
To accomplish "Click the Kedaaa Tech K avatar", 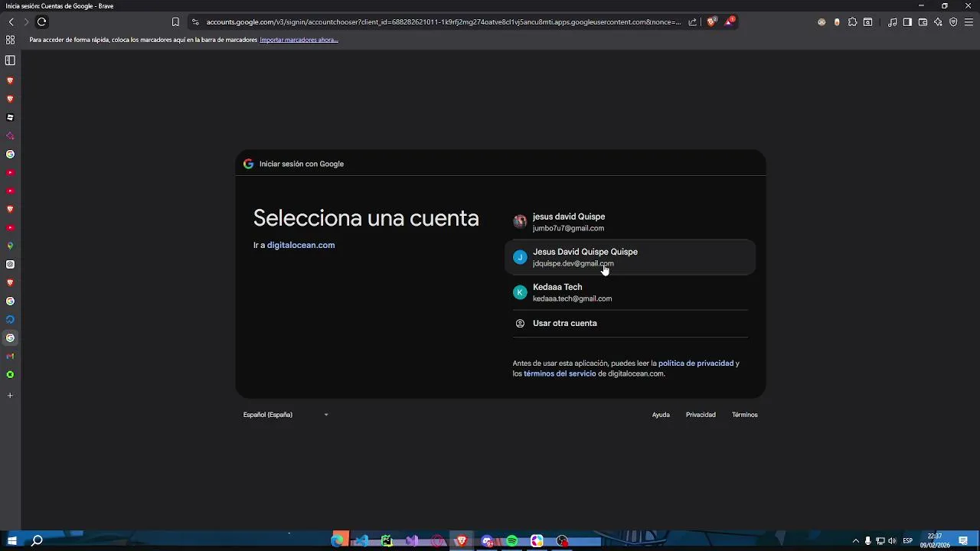I will coord(520,292).
